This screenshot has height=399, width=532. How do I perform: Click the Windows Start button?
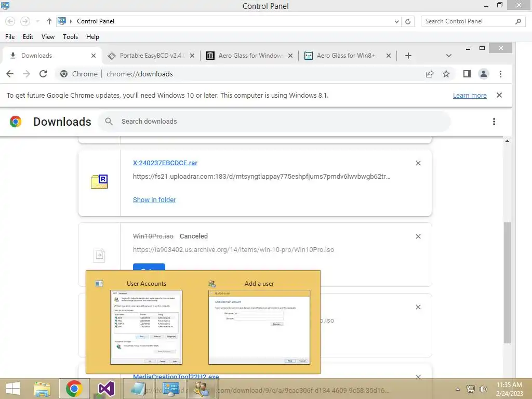(13, 389)
